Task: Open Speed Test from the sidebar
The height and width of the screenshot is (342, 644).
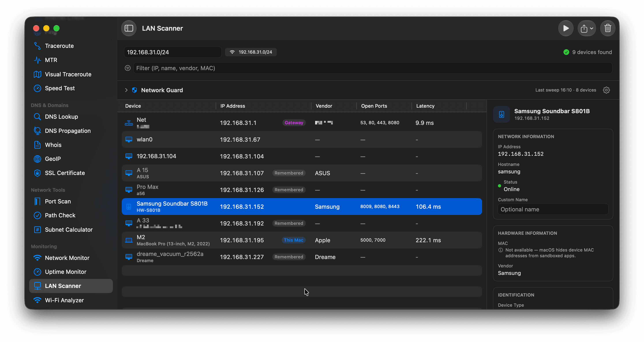Action: [60, 88]
